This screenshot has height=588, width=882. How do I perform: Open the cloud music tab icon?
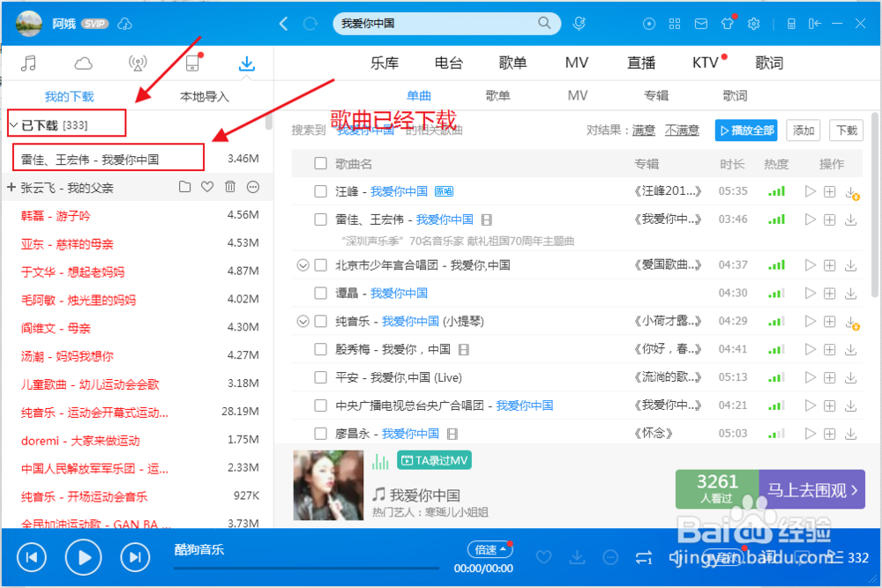point(83,63)
